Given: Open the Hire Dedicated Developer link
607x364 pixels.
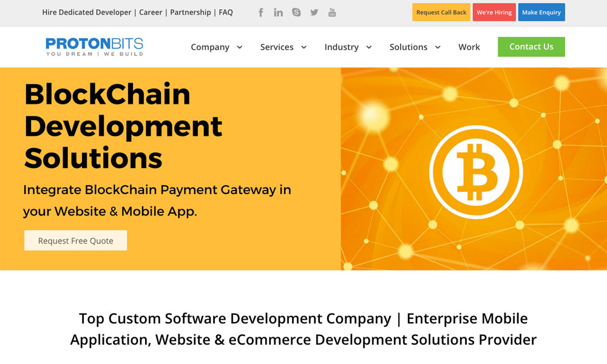Looking at the screenshot, I should 87,12.
